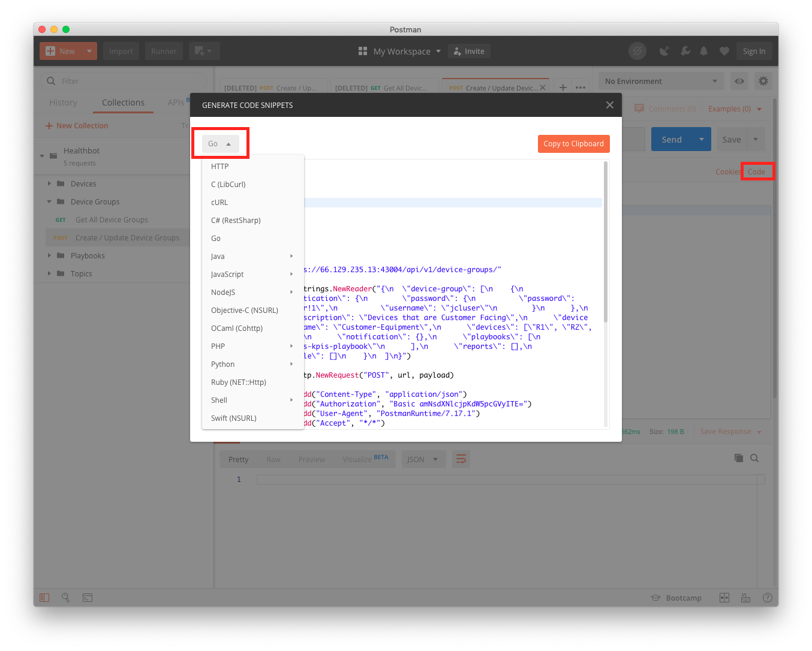Image resolution: width=812 pixels, height=651 pixels.
Task: Select HTTP from language list
Action: click(x=253, y=167)
